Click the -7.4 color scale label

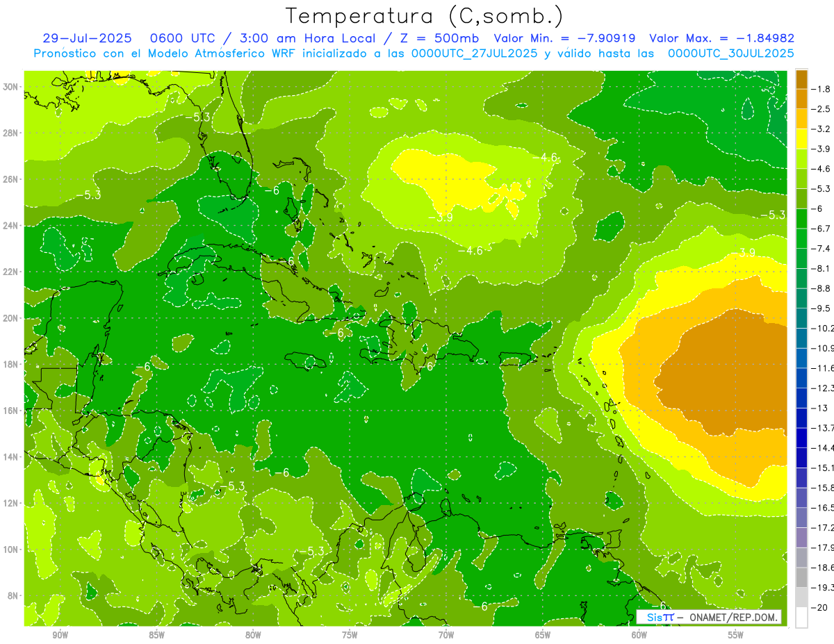[x=821, y=248]
